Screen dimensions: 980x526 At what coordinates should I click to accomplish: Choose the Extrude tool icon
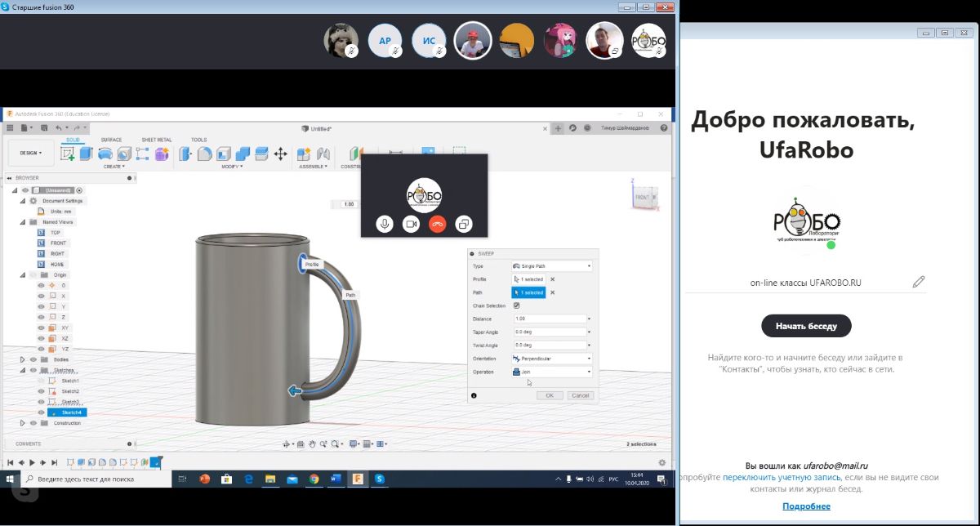click(x=87, y=154)
